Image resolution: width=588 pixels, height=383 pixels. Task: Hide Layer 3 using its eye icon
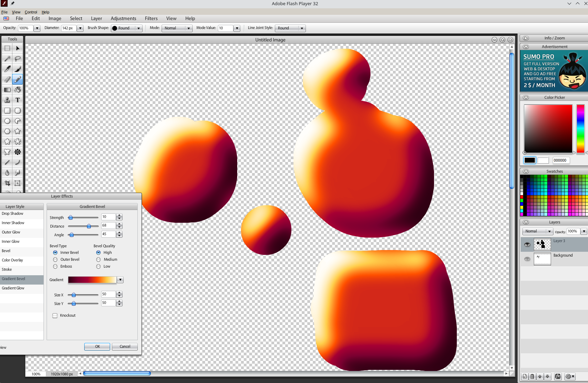pyautogui.click(x=527, y=245)
